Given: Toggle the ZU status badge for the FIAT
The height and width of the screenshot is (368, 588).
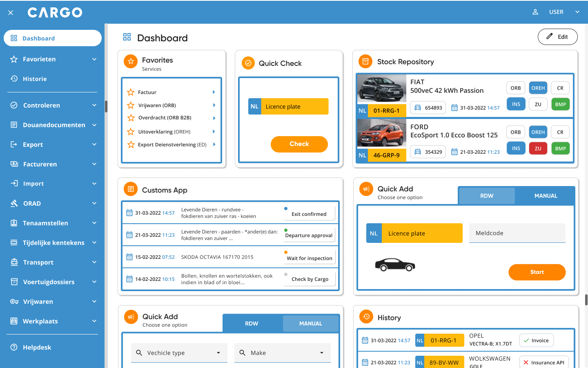Looking at the screenshot, I should 538,104.
